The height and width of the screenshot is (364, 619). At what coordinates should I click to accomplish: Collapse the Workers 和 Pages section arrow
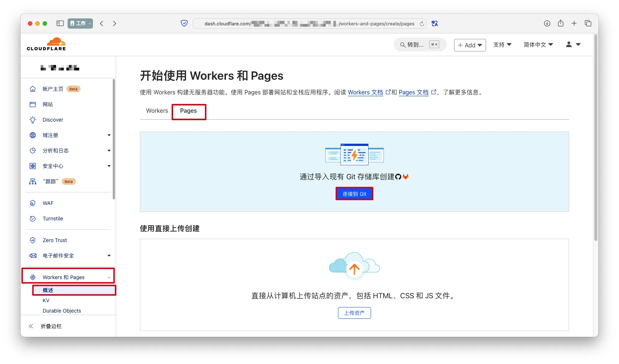[x=109, y=277]
